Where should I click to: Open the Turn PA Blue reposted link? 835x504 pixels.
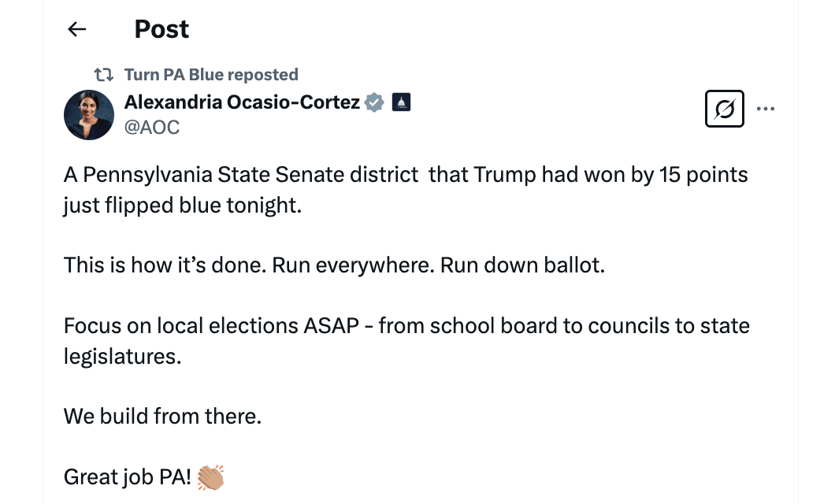click(x=211, y=74)
